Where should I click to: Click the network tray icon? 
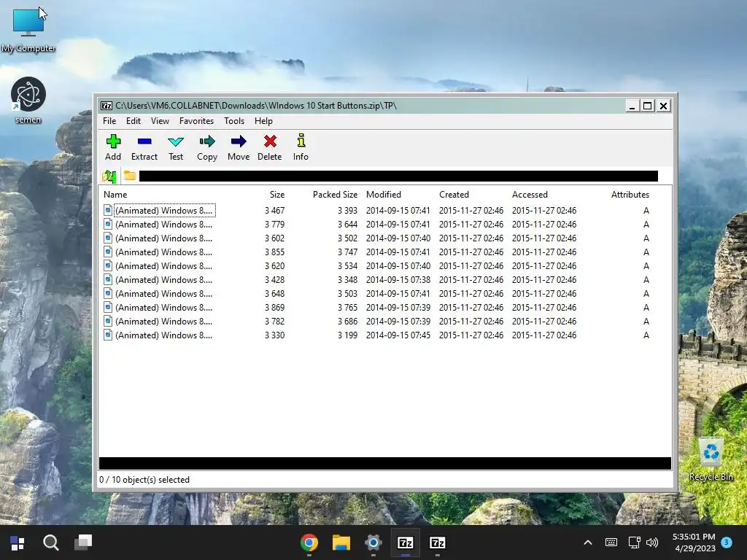coord(634,542)
